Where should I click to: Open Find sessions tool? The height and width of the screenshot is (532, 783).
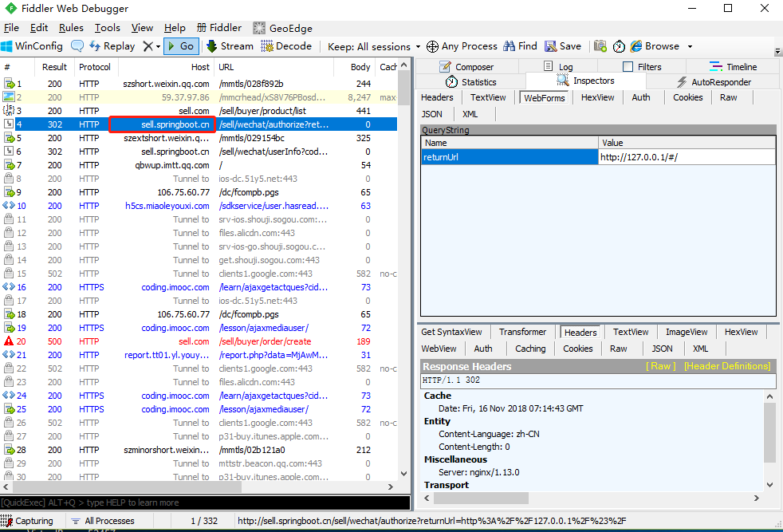520,46
